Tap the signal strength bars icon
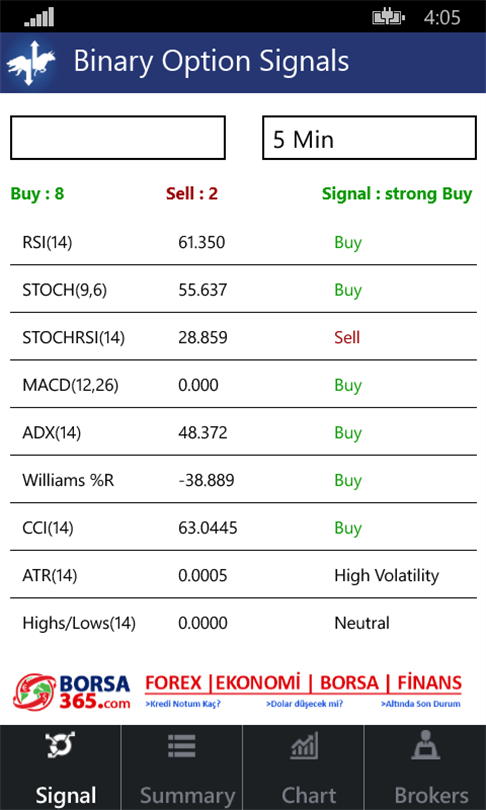 tap(39, 17)
